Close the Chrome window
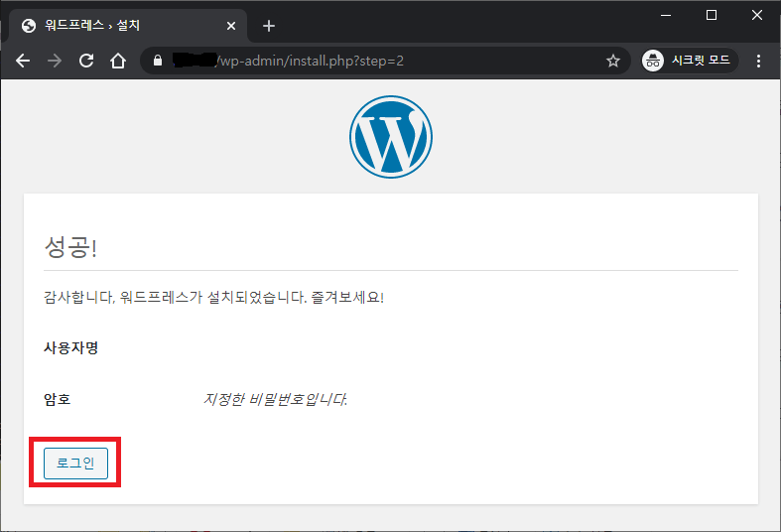Screen dimensions: 781x532 coord(757,15)
